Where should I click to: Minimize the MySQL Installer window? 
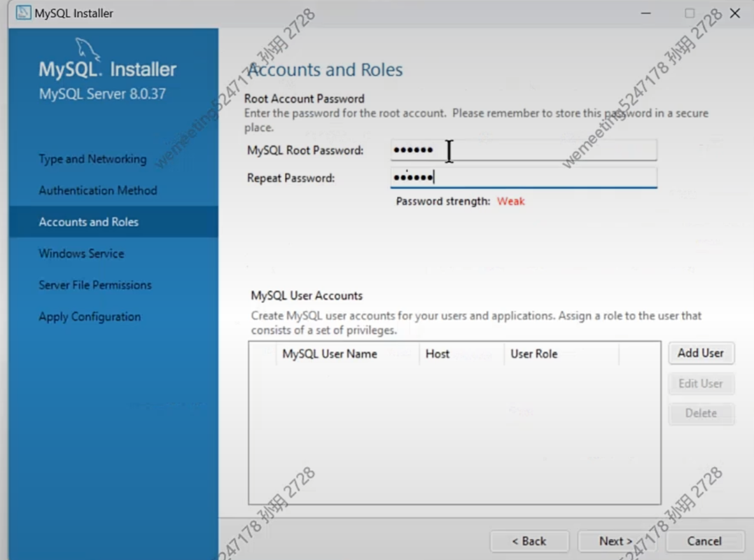pos(646,13)
